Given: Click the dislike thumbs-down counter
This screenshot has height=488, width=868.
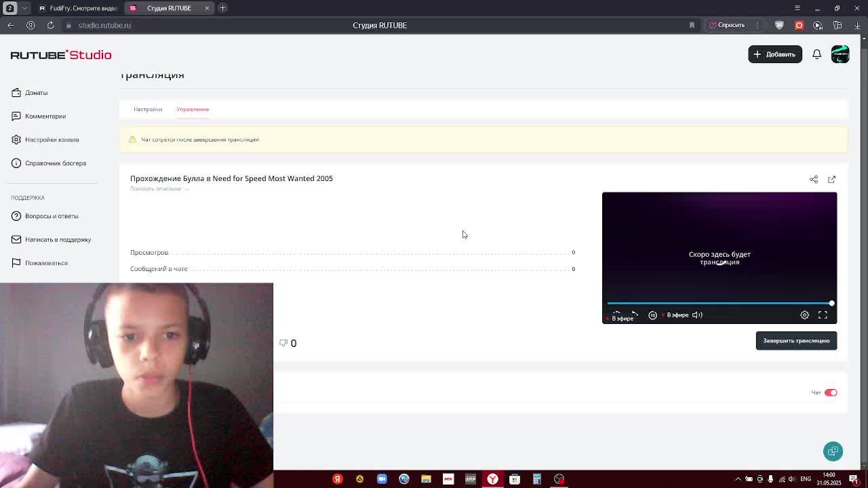Looking at the screenshot, I should [288, 343].
